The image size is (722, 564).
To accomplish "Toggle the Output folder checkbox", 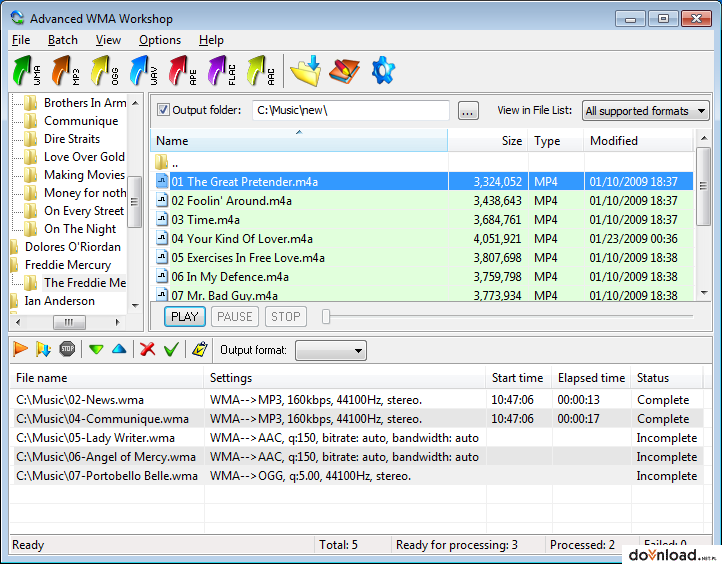I will [x=163, y=110].
